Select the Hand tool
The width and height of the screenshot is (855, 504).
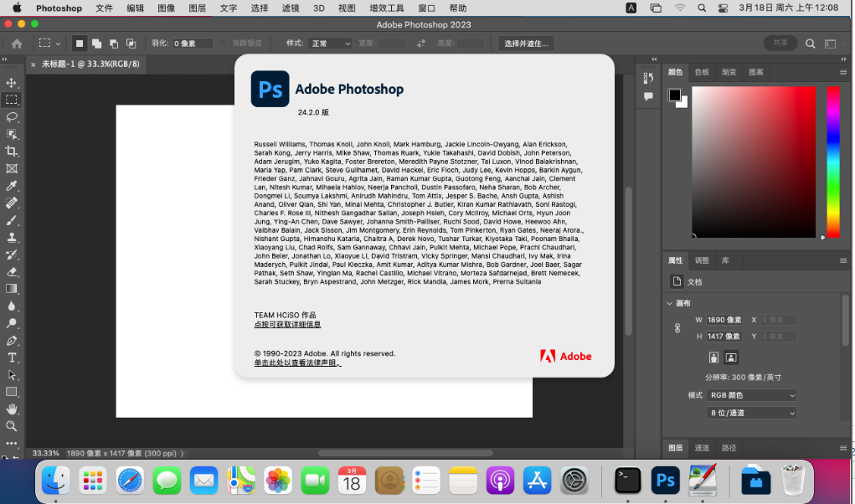point(12,409)
